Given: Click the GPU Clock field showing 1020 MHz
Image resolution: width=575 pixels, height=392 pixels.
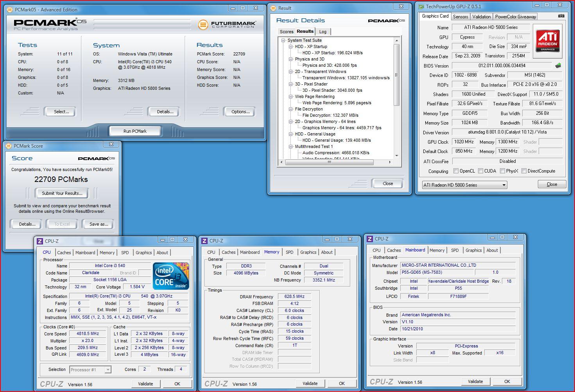Looking at the screenshot, I should point(464,142).
